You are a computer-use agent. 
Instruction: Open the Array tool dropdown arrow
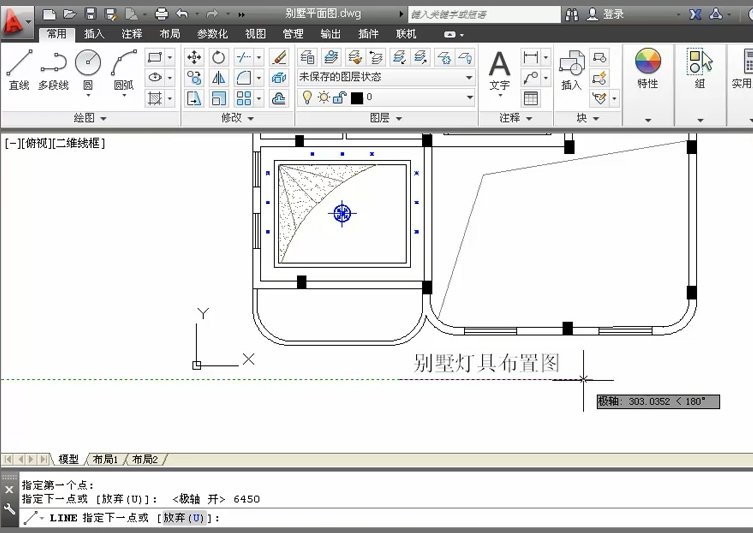point(259,98)
